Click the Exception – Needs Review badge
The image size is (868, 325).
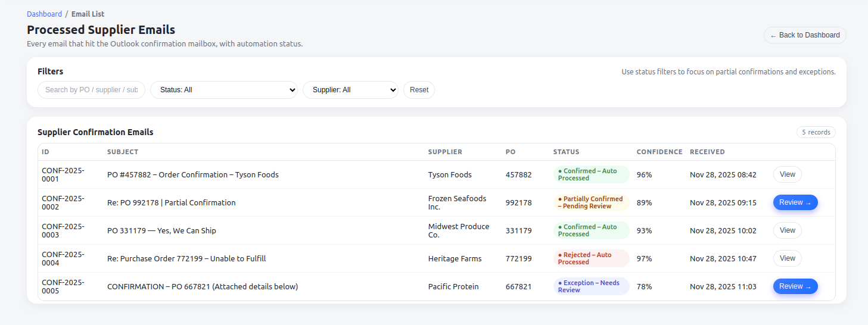tap(590, 286)
